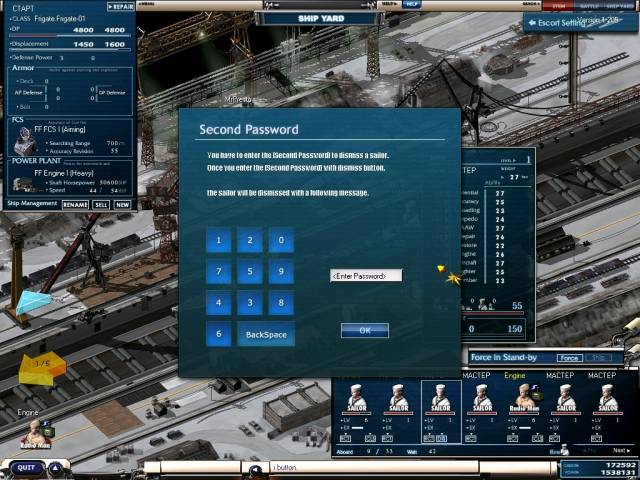Confirm Second Password with OK
Screen dimensions: 640x480
coord(365,331)
